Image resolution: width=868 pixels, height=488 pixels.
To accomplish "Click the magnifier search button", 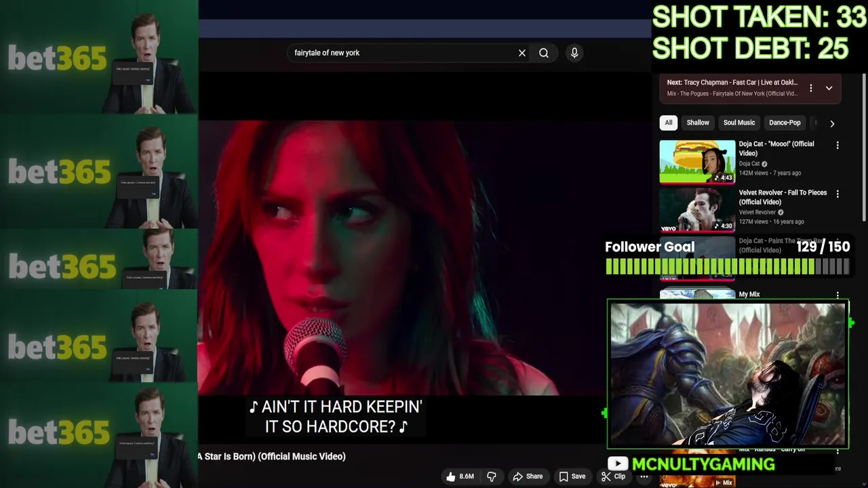I will (544, 53).
